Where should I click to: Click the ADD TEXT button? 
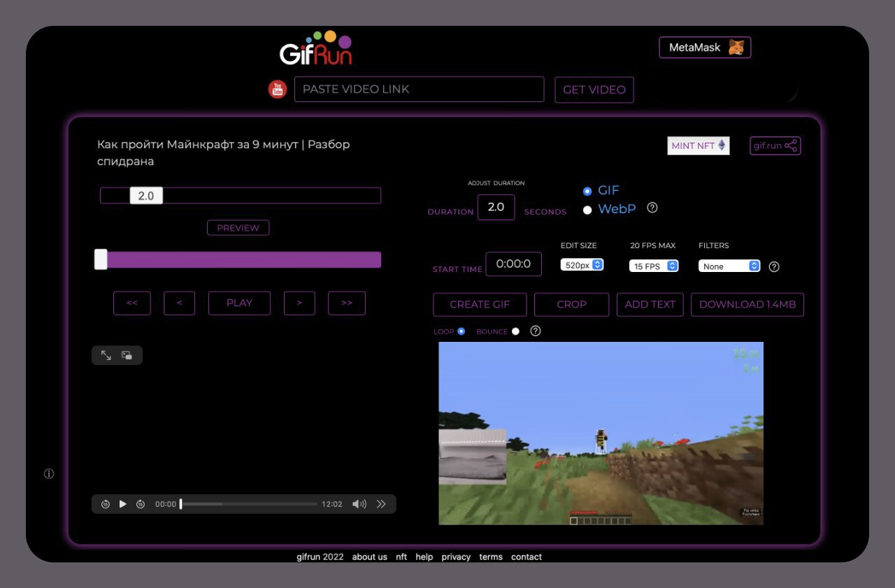coord(650,304)
